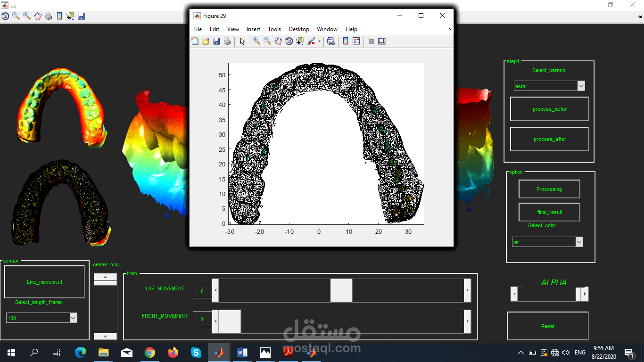Screen dimensions: 644x362
Task: Click left arrow of FRONT_MOVEMENT slider
Action: (215, 321)
